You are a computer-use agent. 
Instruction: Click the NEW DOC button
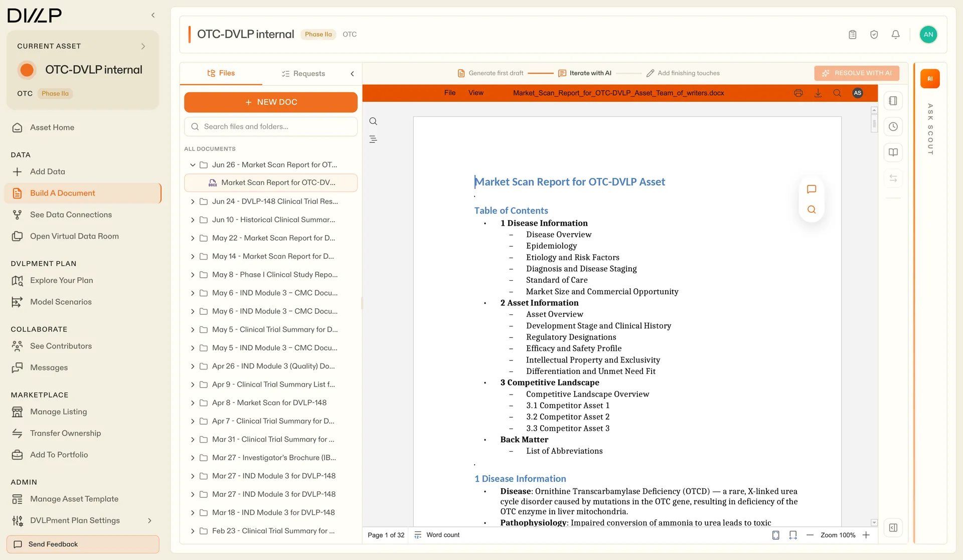(x=271, y=102)
